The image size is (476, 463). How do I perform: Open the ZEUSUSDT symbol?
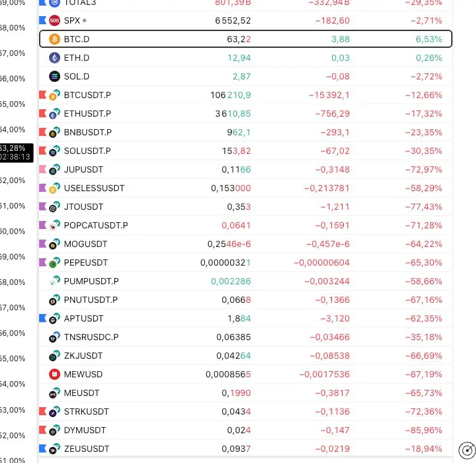click(86, 449)
